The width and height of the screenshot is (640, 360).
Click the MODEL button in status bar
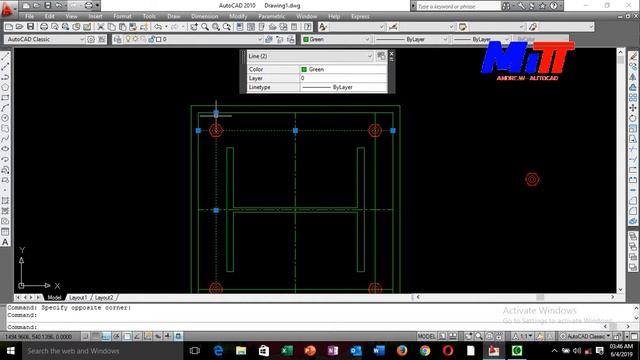(x=427, y=336)
